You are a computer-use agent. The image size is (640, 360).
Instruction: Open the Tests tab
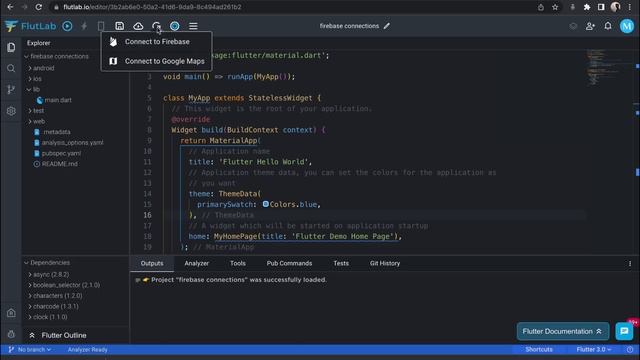(341, 264)
